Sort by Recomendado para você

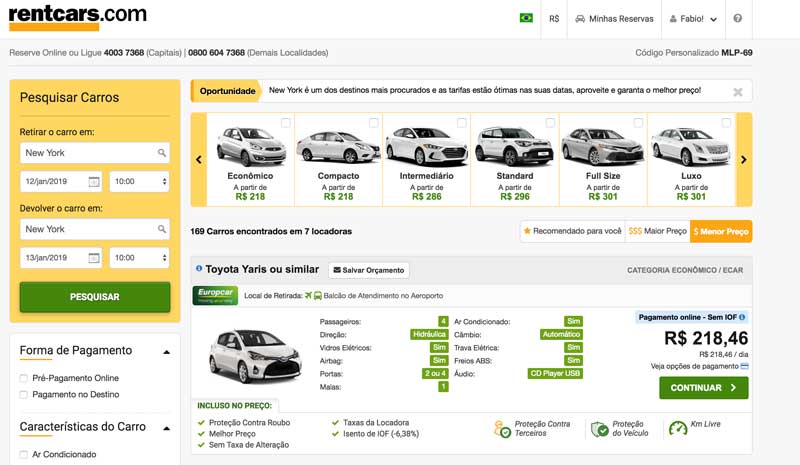coord(572,231)
